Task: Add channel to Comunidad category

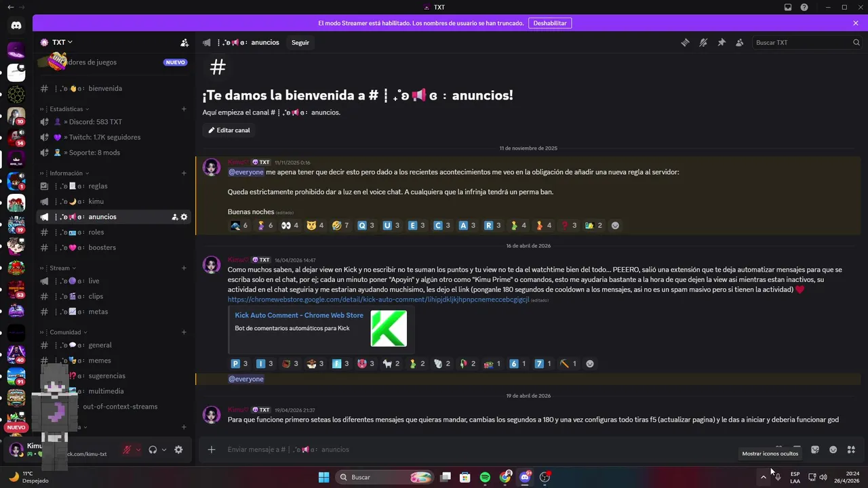Action: 184,332
